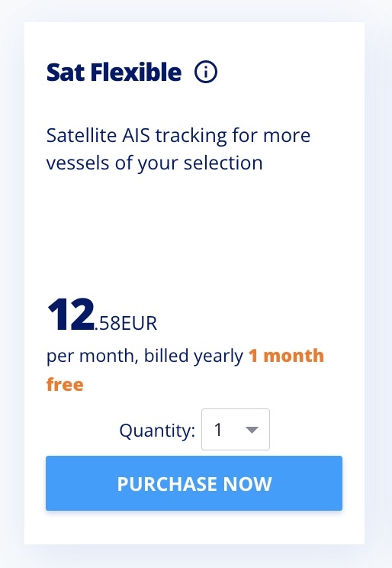
Task: Click the 'EUR' currency label
Action: 139,323
